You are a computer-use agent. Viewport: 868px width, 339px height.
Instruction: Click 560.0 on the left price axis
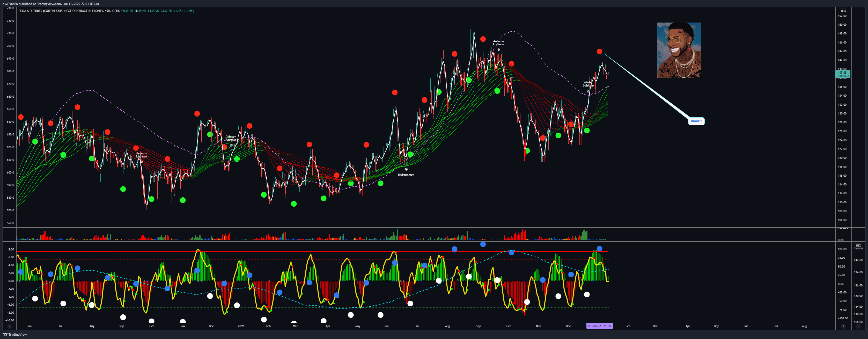pyautogui.click(x=10, y=223)
